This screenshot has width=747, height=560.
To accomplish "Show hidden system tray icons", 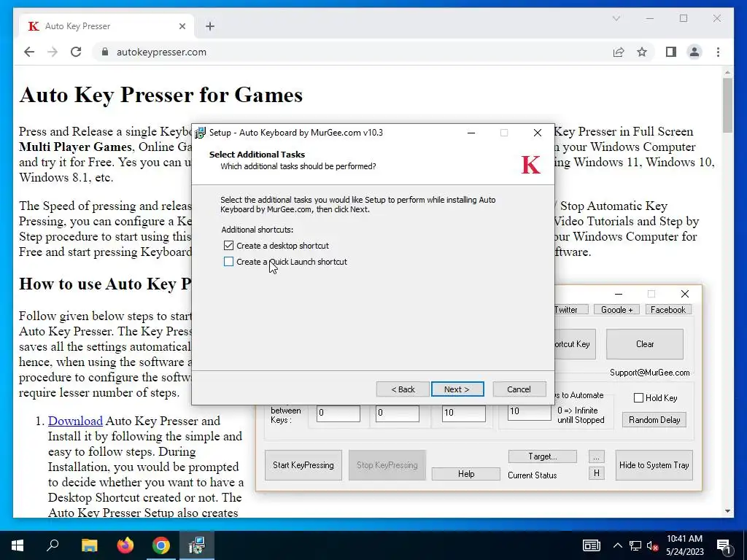I will point(617,545).
